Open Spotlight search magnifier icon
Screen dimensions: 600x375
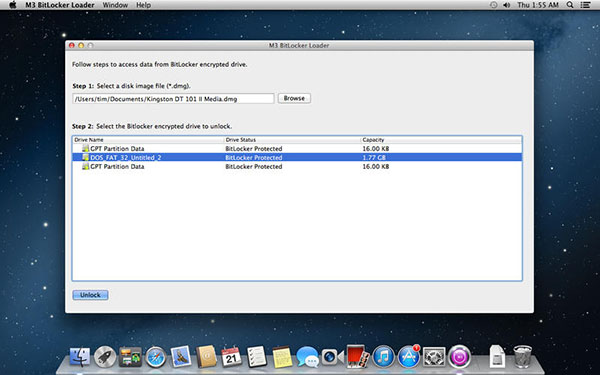(570, 5)
